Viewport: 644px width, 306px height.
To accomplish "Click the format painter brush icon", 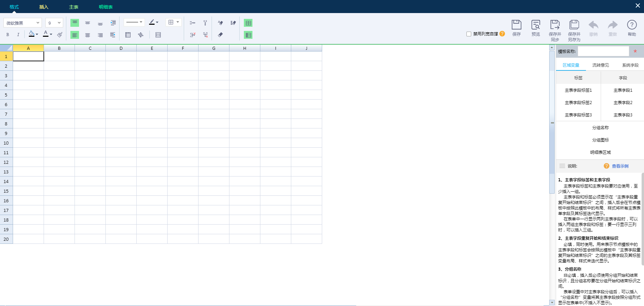I will 60,35.
